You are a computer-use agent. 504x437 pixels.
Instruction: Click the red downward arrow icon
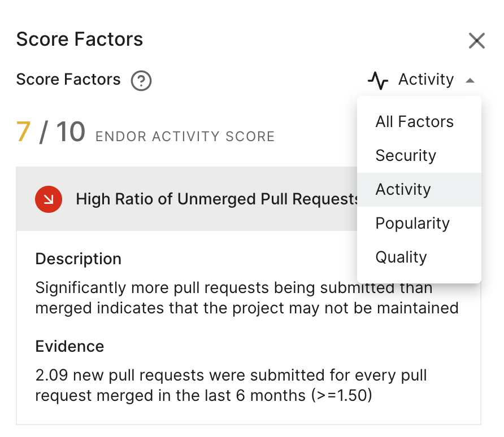[x=49, y=199]
